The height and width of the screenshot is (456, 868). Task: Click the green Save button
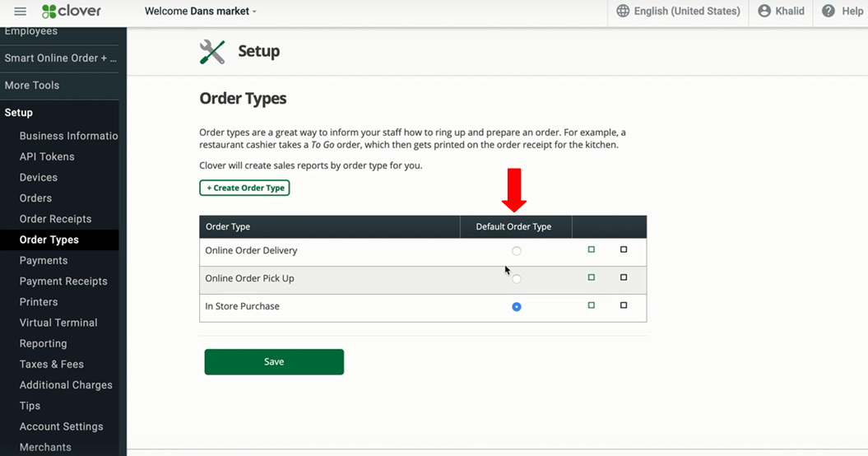274,362
